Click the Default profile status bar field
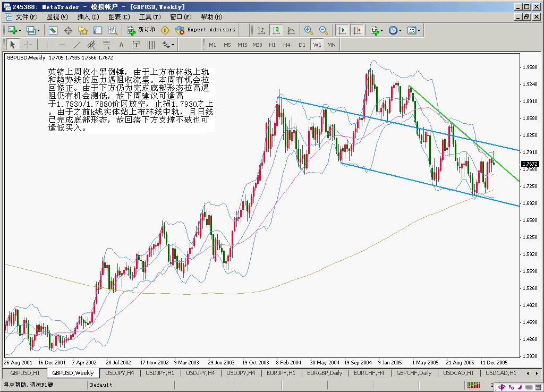The width and height of the screenshot is (544, 392). tap(131, 385)
